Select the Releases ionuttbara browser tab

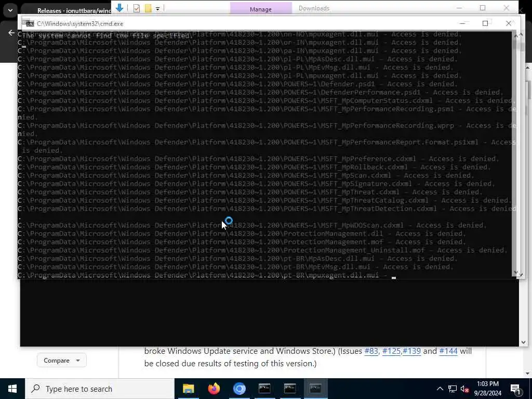click(74, 10)
